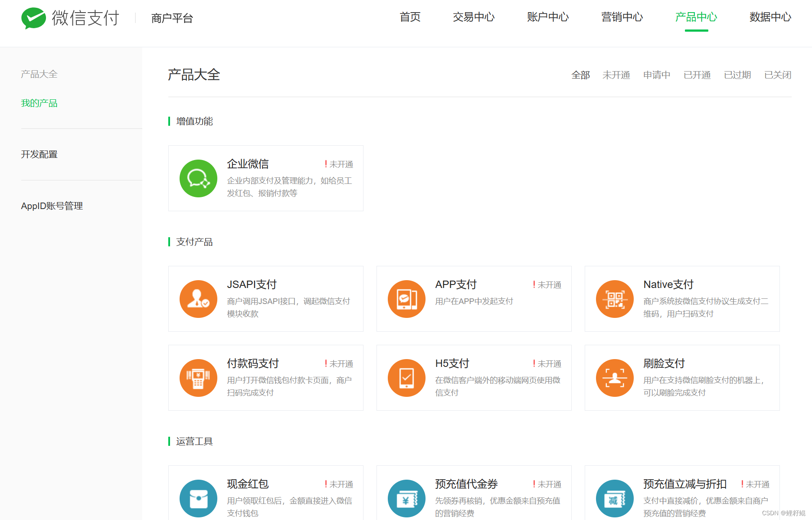The image size is (812, 520).
Task: Click 未开通 status on 付款码支付 card
Action: 339,364
